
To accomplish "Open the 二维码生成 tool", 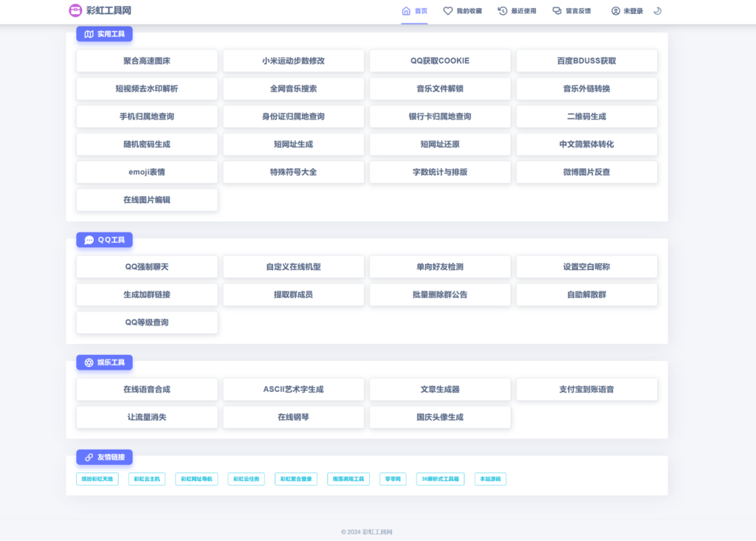I will 586,117.
